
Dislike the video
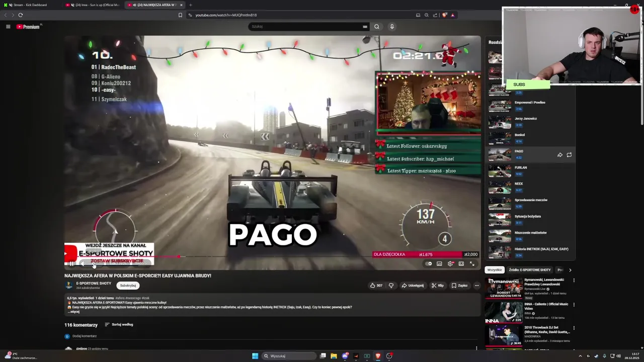coord(391,286)
